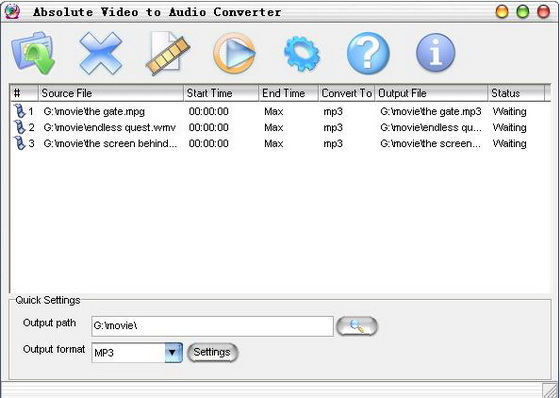
Task: Click the Convert To column header
Action: (346, 93)
